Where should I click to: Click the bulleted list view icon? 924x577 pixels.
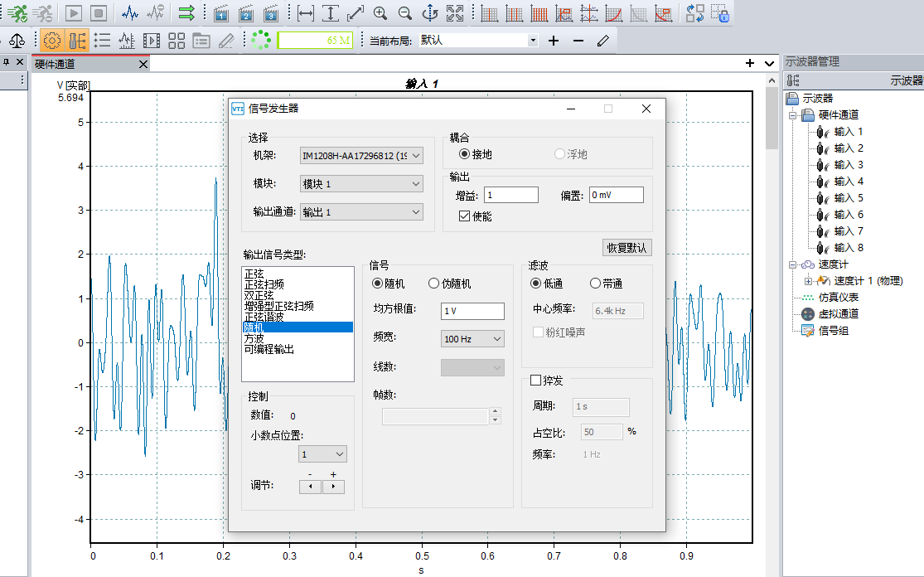pos(102,41)
